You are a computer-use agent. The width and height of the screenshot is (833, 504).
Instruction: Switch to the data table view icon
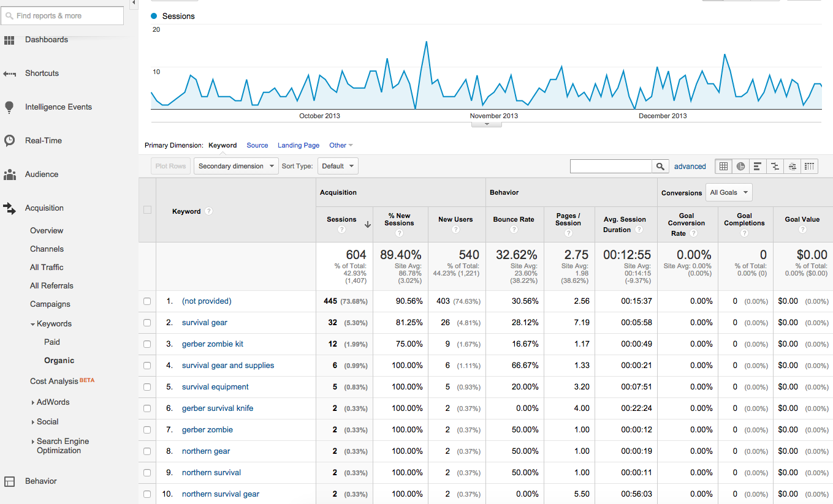tap(724, 166)
